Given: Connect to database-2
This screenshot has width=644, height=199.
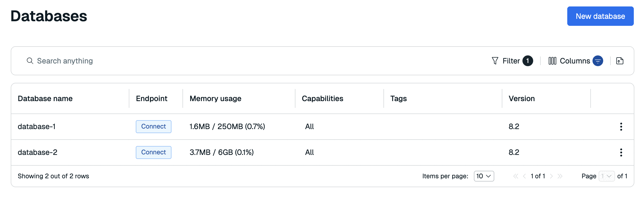Looking at the screenshot, I should click(153, 152).
